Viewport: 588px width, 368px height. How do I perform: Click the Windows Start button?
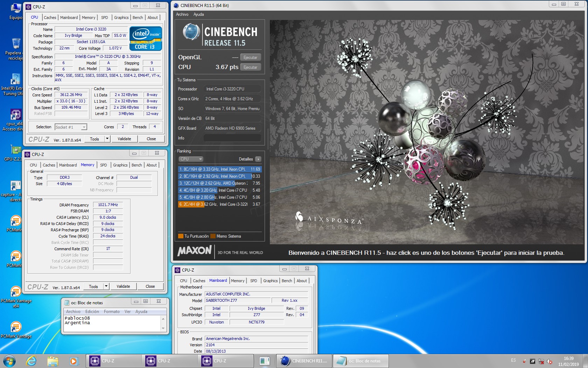tap(9, 361)
